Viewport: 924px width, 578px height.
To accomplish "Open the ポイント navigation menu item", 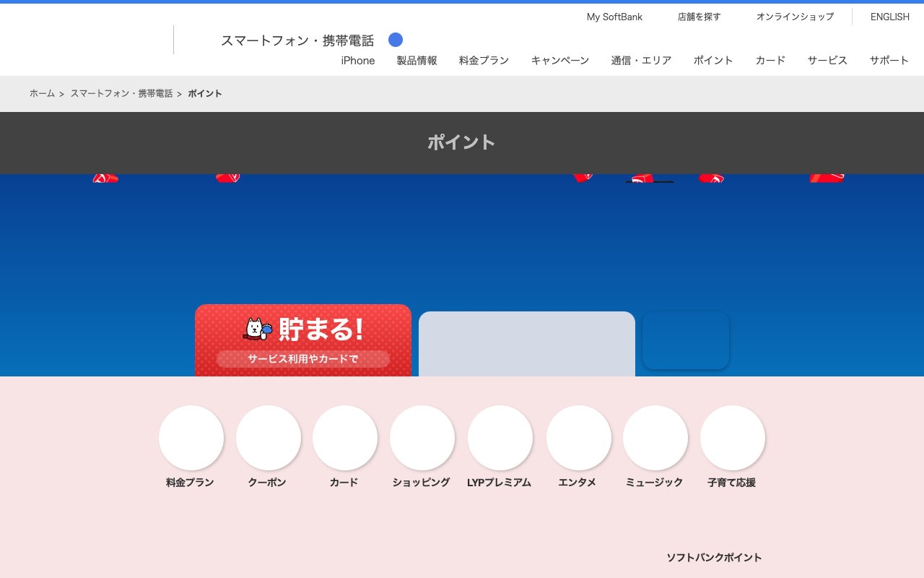I will point(714,61).
